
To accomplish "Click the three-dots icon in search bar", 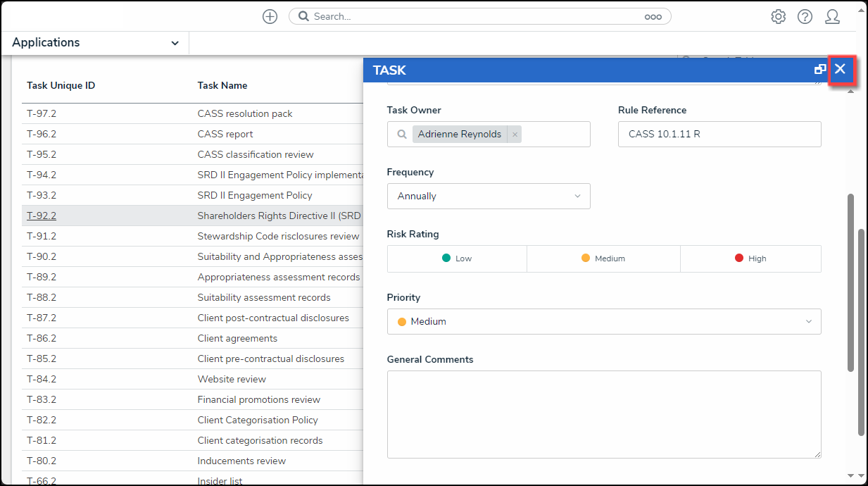I will (x=653, y=17).
